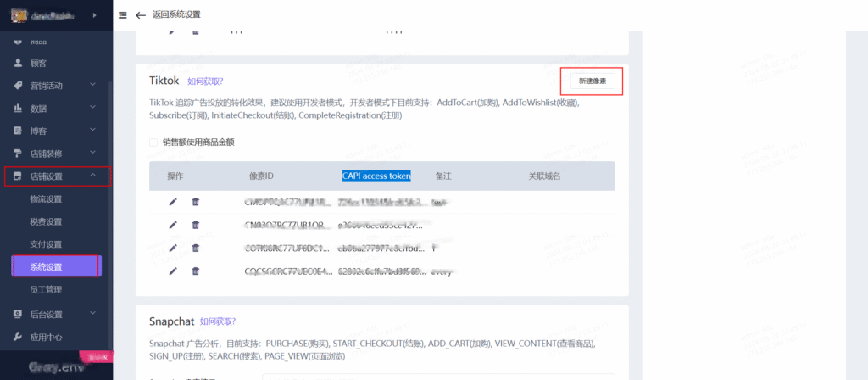Delete the pixel row starting with CMD

click(x=196, y=202)
